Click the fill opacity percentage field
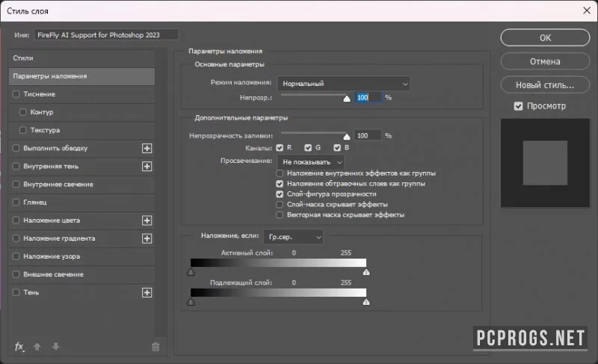This screenshot has width=598, height=364. point(368,136)
